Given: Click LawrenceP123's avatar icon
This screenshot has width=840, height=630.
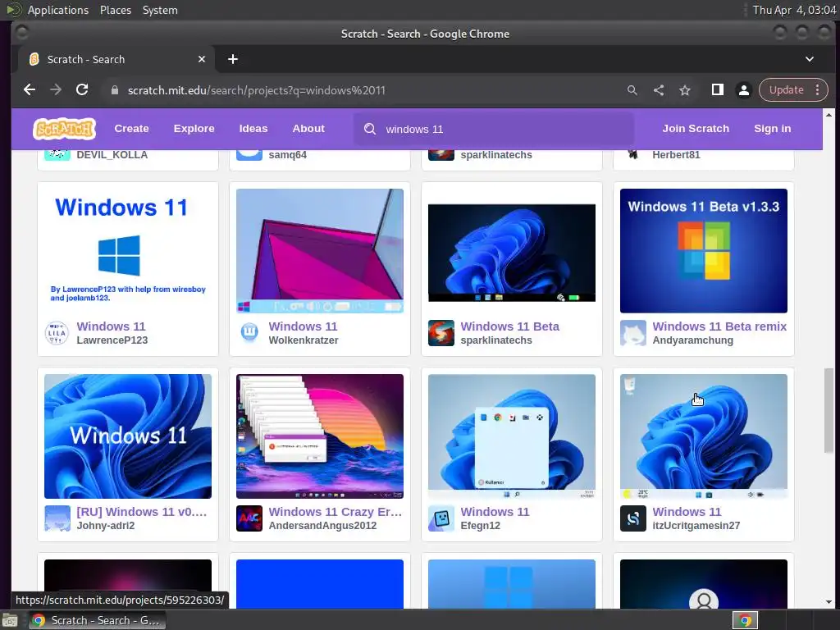Looking at the screenshot, I should pyautogui.click(x=57, y=333).
